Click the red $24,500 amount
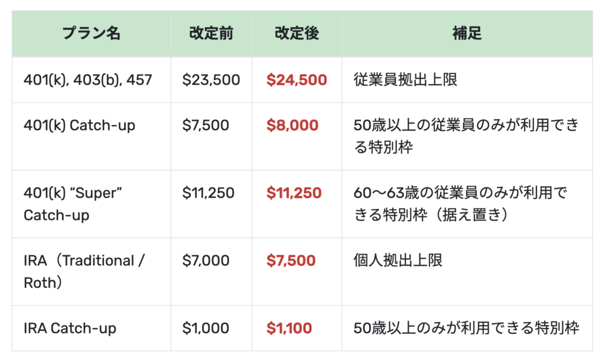 click(x=297, y=80)
